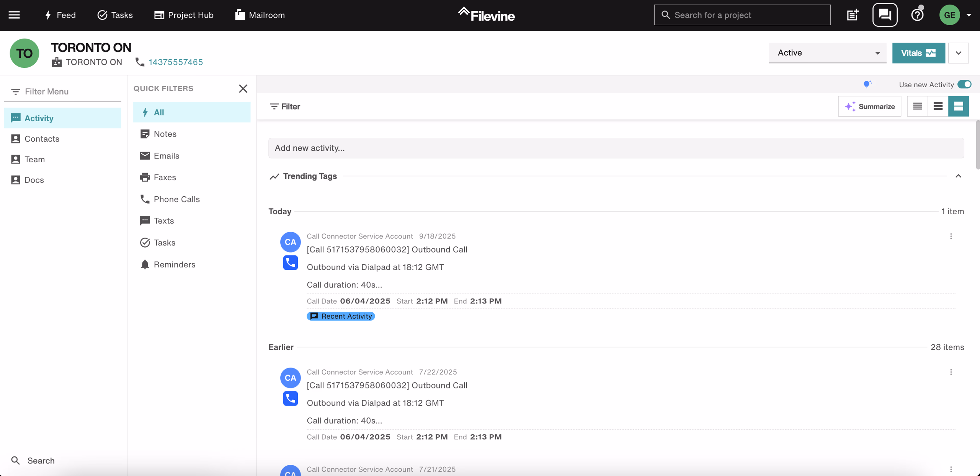Navigate to Project Hub
The height and width of the screenshot is (476, 980).
point(183,15)
